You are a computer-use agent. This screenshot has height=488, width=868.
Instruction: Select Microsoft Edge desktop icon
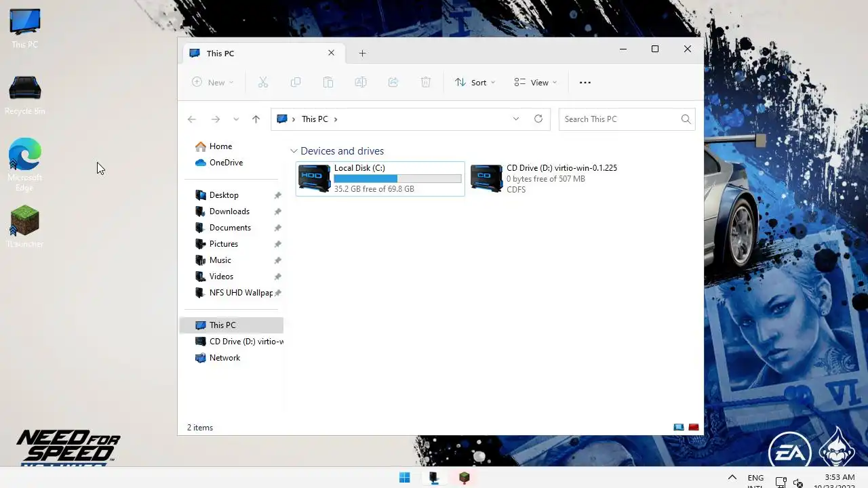coord(25,165)
